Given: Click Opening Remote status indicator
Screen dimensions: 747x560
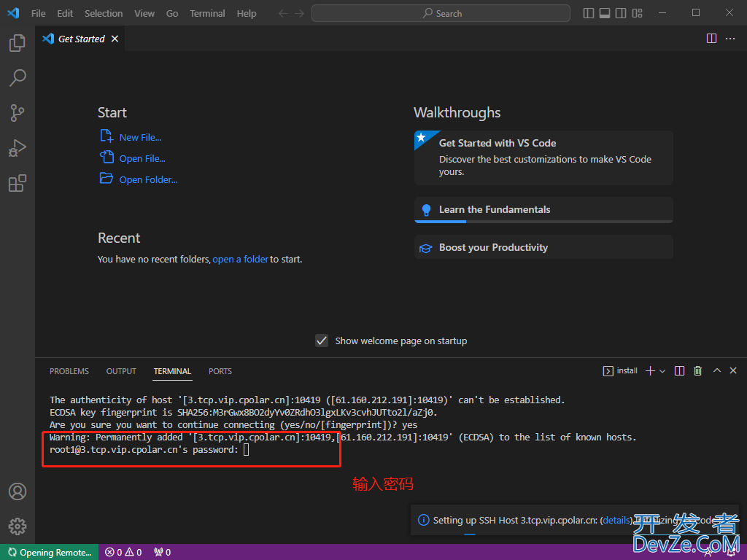Looking at the screenshot, I should coord(50,553).
